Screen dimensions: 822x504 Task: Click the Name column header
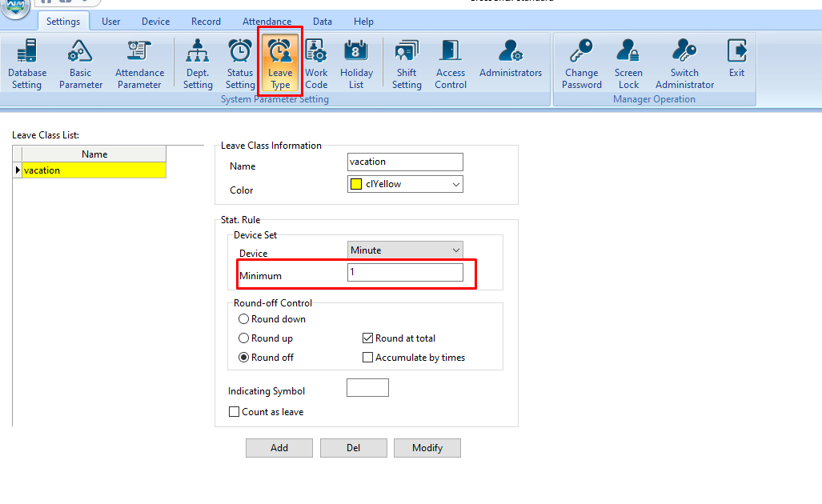tap(94, 154)
